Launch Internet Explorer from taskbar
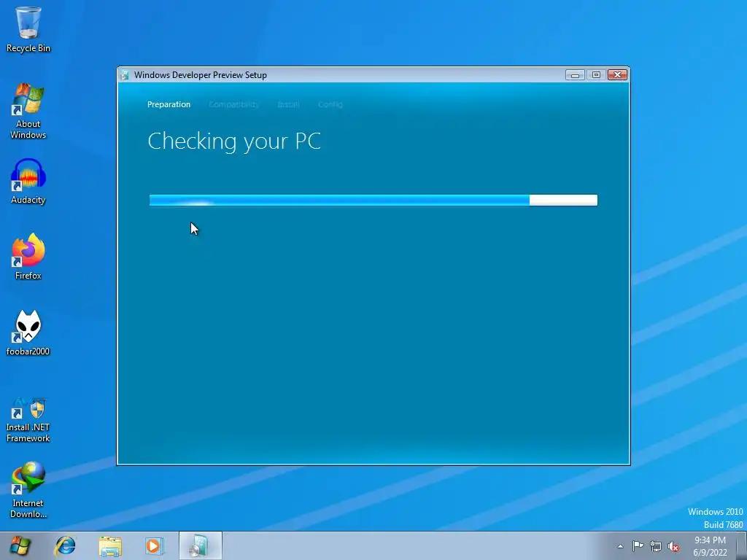This screenshot has width=747, height=560. (x=65, y=545)
